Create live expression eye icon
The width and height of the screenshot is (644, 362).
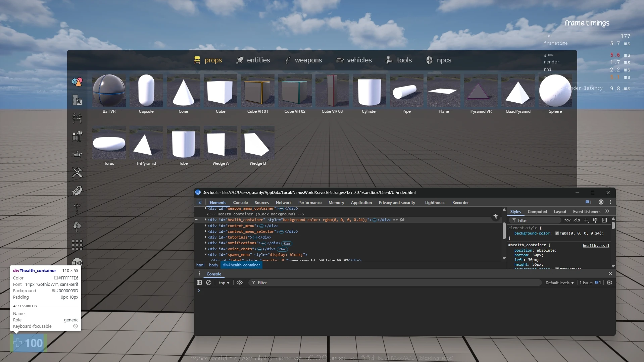click(x=240, y=282)
